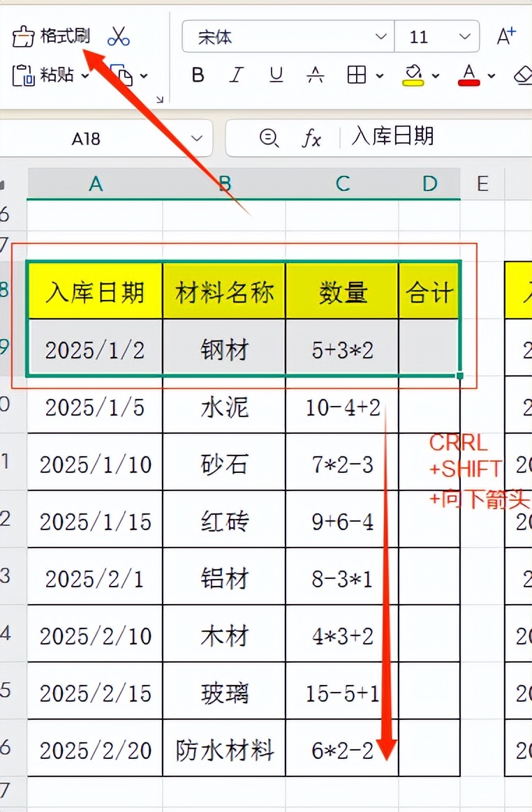Increase font size with A+ icon

[506, 36]
